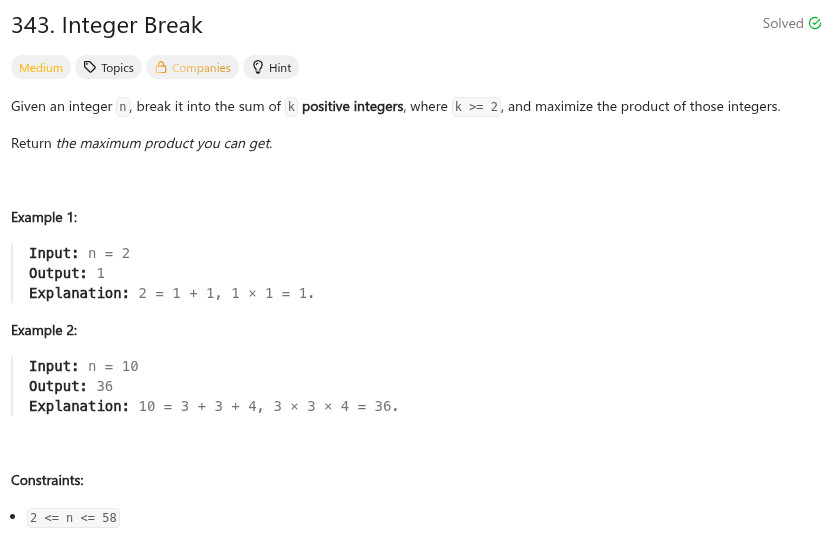834x549 pixels.
Task: Click the "Output: 36" line
Action: [71, 387]
